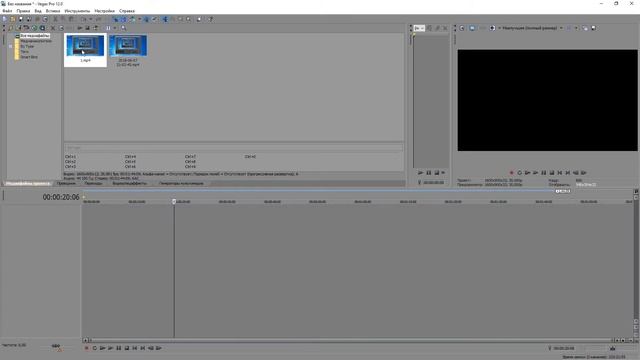
Task: Click Import Media icon in Project Media
Action: 10,28
